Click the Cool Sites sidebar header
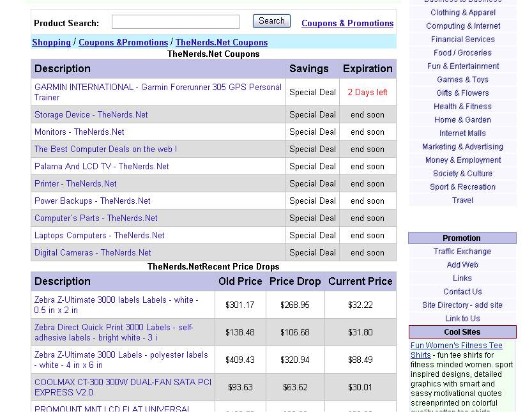The image size is (532, 412). (462, 332)
